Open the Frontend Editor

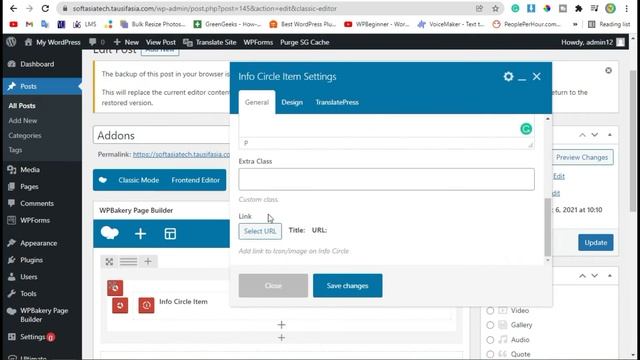[196, 180]
